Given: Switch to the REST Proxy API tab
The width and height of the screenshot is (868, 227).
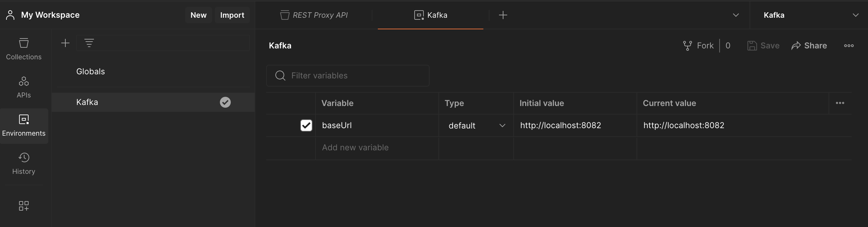Looking at the screenshot, I should point(314,15).
